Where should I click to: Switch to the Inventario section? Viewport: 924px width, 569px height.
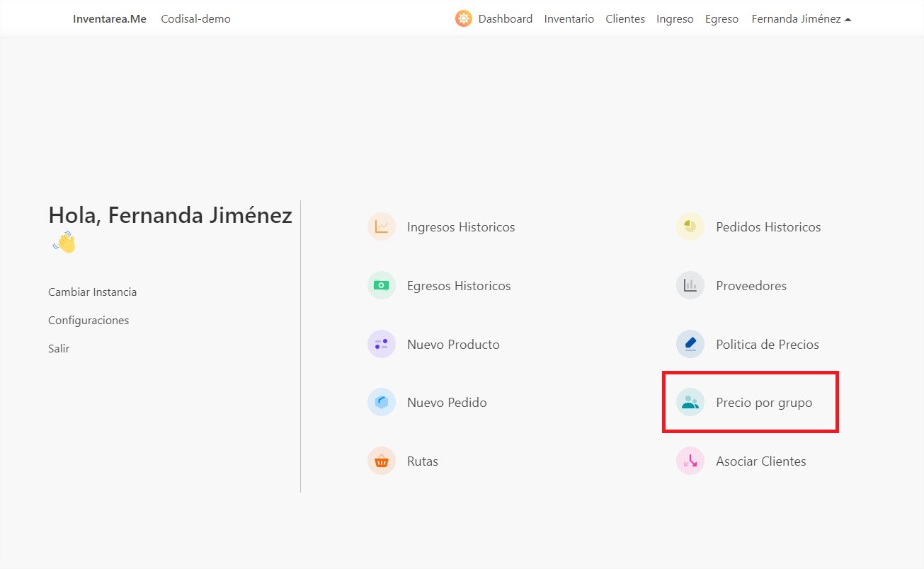pos(569,18)
